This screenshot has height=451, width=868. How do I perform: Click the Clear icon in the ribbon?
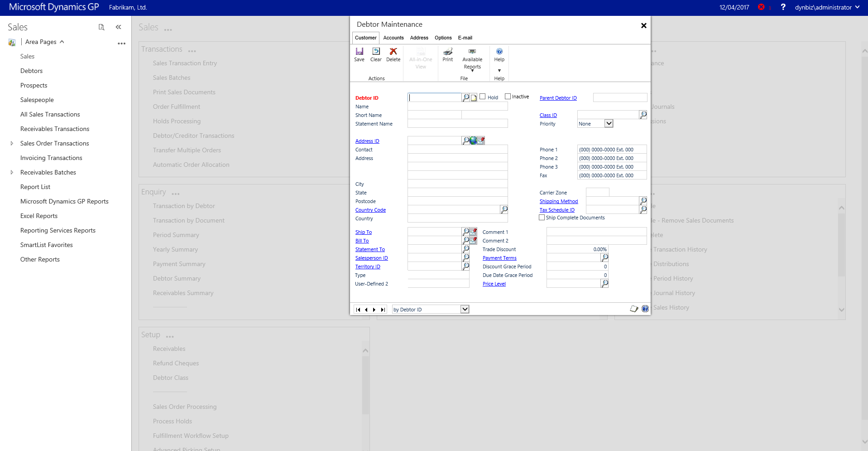(x=376, y=52)
